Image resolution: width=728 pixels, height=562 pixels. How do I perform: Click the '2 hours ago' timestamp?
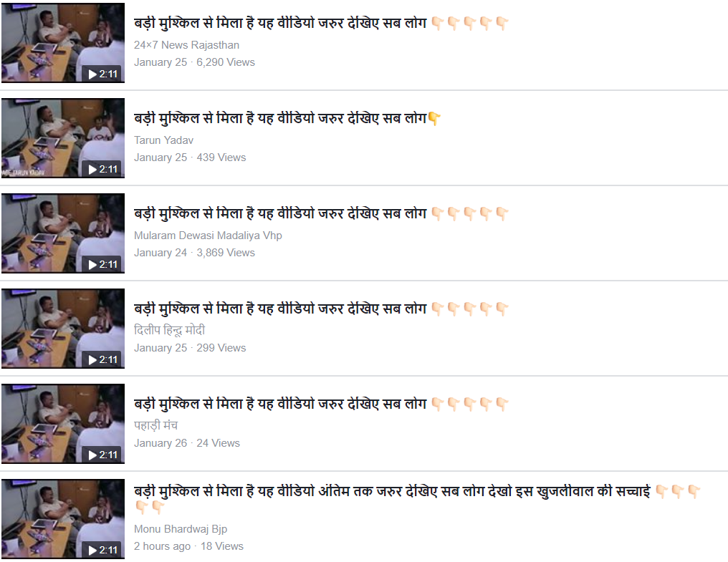[x=162, y=546]
